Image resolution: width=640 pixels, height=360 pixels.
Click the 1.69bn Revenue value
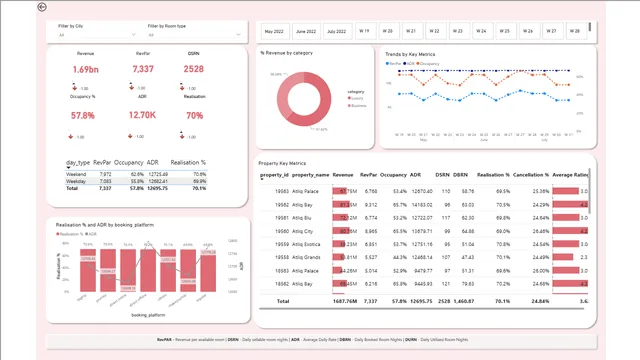[x=86, y=70]
